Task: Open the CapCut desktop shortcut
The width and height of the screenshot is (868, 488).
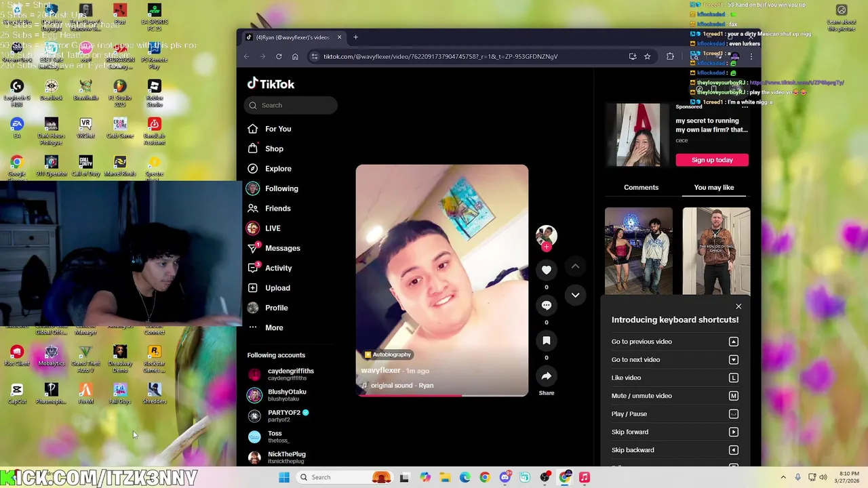Action: point(17,394)
